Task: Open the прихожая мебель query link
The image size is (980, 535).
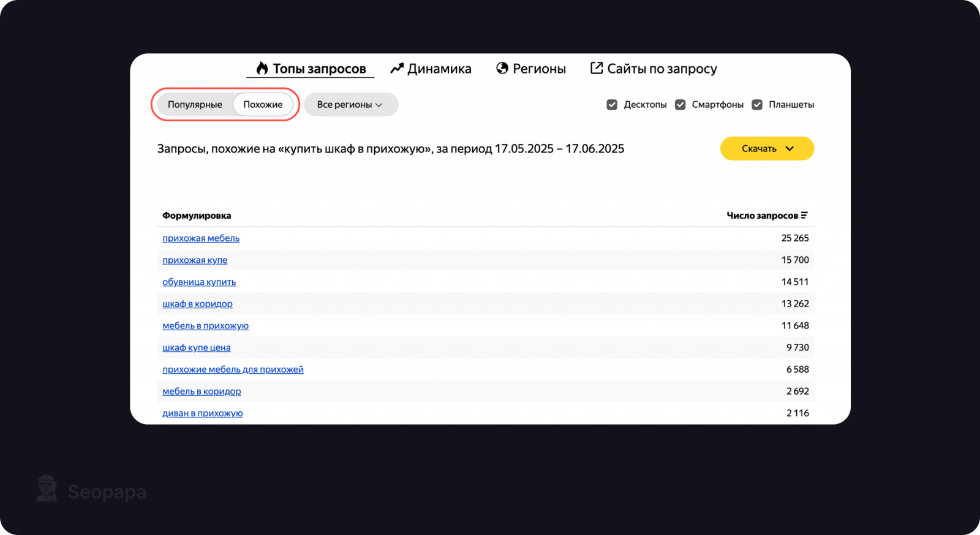Action: click(201, 238)
